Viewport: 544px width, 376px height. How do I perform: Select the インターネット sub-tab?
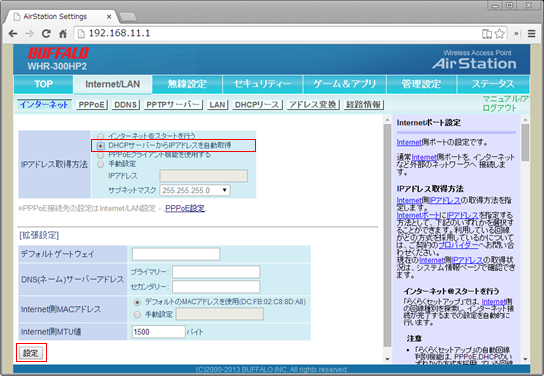(44, 104)
